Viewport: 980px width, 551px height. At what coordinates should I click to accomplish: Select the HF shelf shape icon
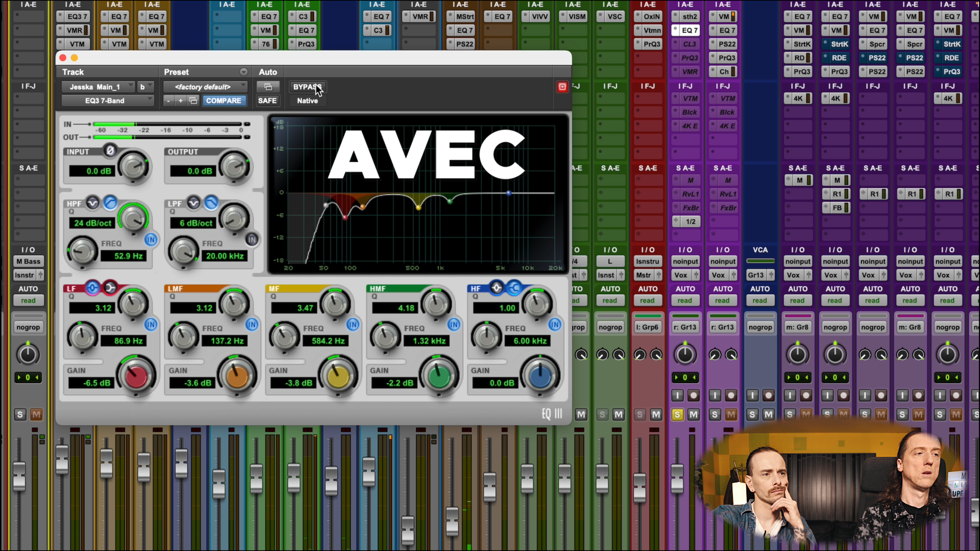pos(514,288)
